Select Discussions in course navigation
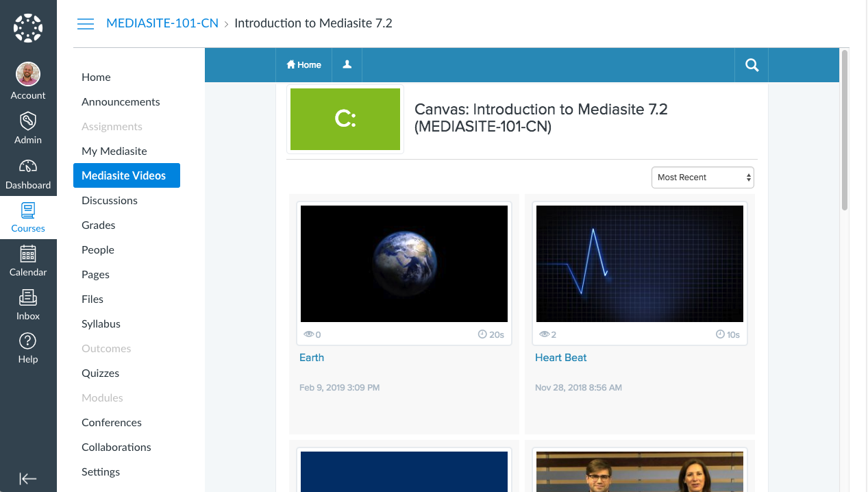 click(110, 201)
